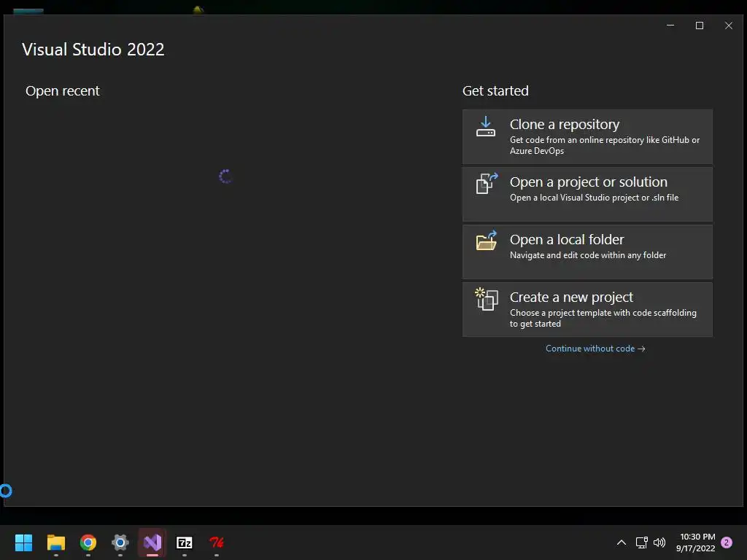Open the volume speaker tray icon
747x560 pixels.
pyautogui.click(x=659, y=542)
